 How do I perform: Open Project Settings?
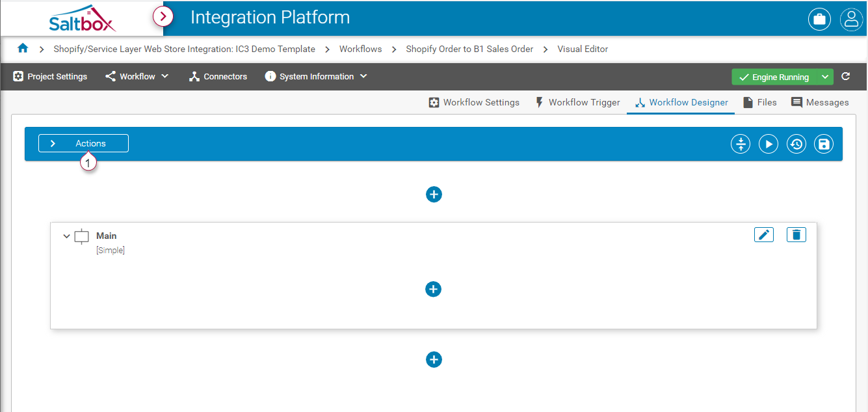pos(50,77)
